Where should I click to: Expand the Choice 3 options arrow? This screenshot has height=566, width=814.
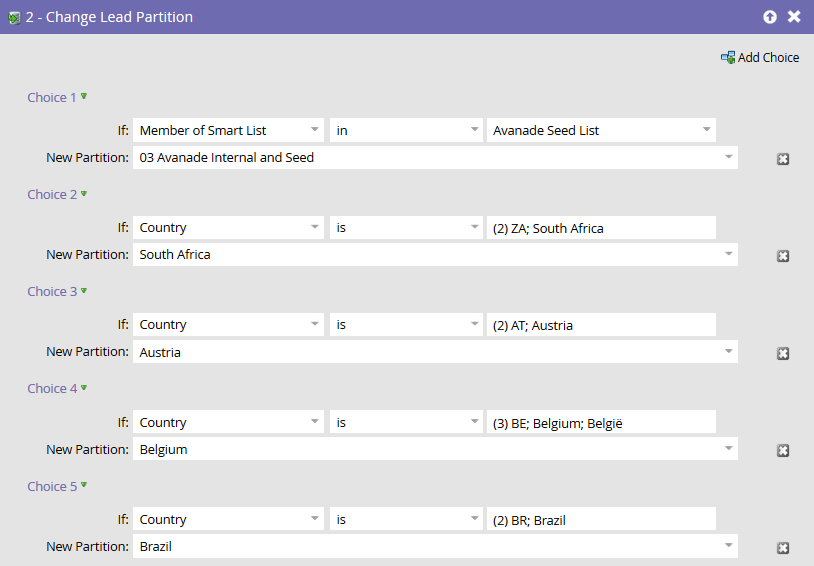pos(84,291)
